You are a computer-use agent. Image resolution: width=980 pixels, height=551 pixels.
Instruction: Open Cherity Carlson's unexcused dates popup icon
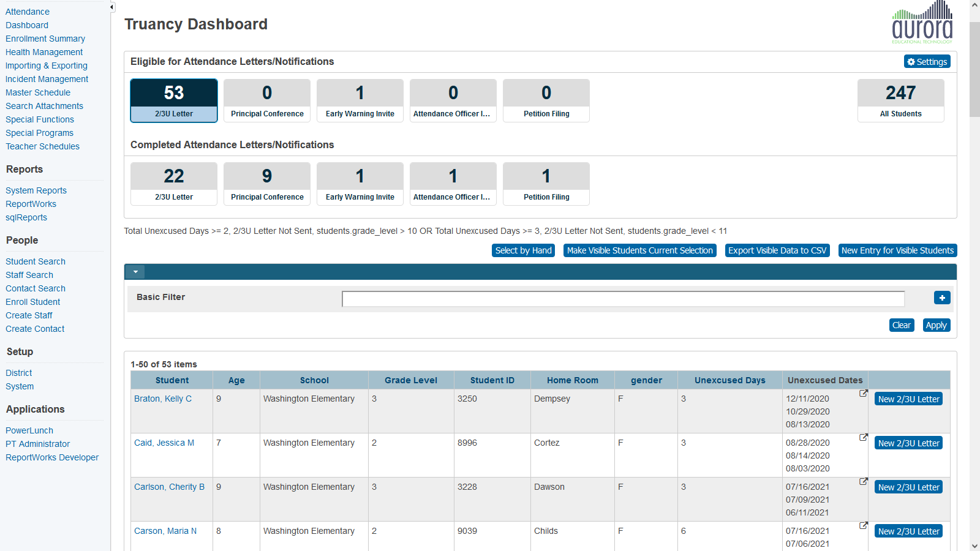[863, 482]
